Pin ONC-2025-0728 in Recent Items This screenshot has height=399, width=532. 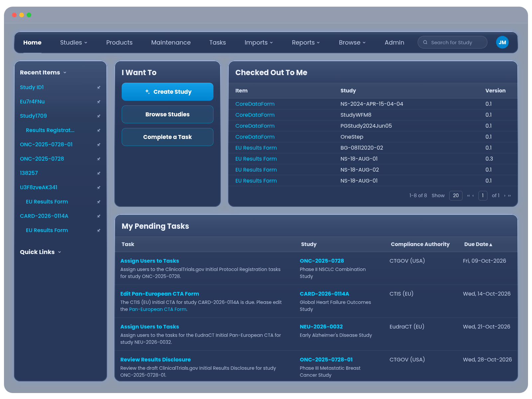(x=98, y=159)
